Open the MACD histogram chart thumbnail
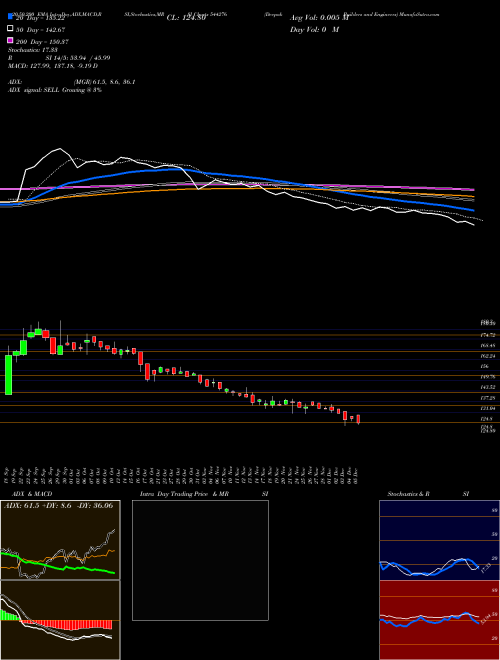Image resolution: width=500 pixels, height=660 pixels. point(60,620)
